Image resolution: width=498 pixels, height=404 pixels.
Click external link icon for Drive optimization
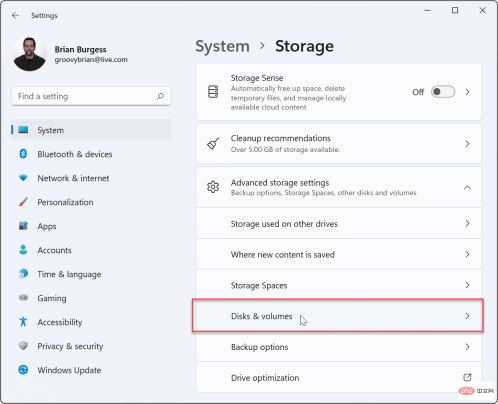tap(467, 377)
